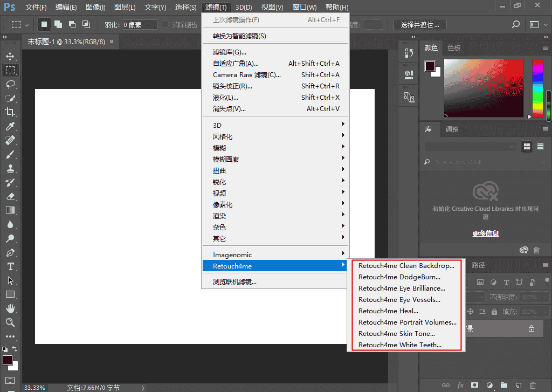Switch library panel to list view
The image size is (552, 392).
pyautogui.click(x=541, y=147)
